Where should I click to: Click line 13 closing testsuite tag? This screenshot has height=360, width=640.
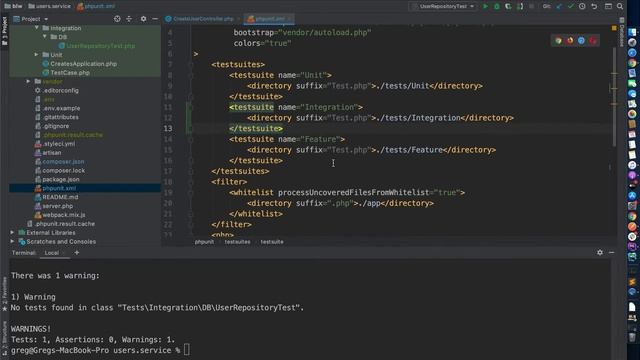point(256,129)
